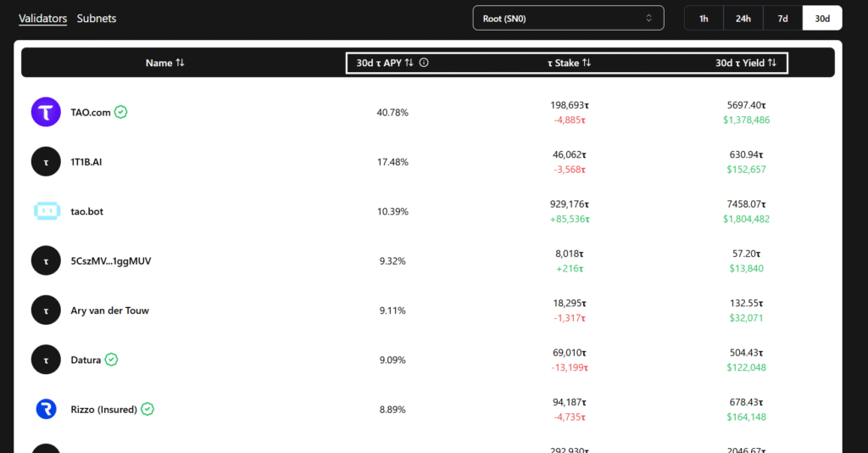Open the Ary van der Touw validator
868x453 pixels.
(x=109, y=310)
